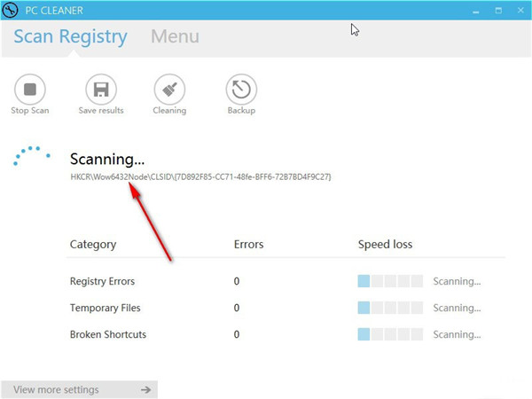Screen dimensions: 532x399
Task: Select the Temporary Files category
Action: (105, 308)
